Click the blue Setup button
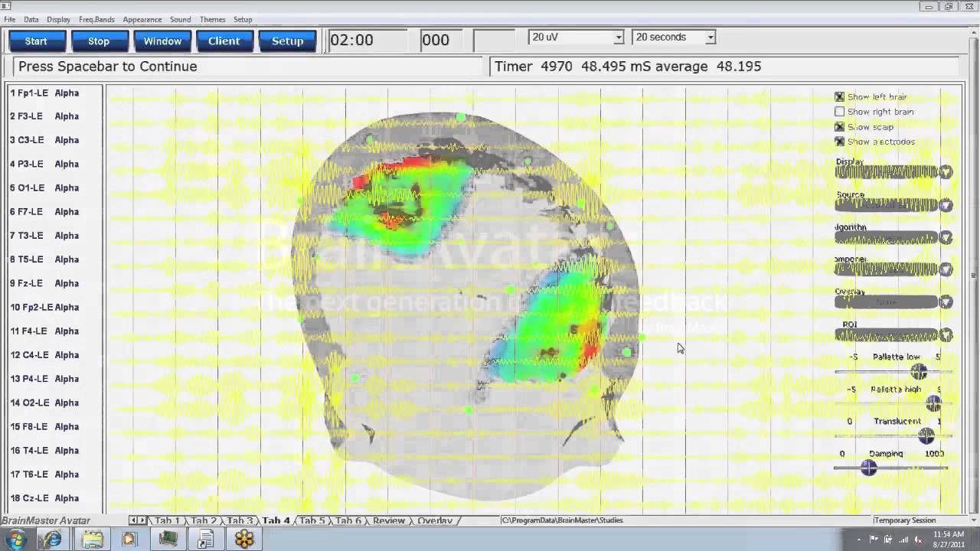Image resolution: width=980 pixels, height=551 pixels. (288, 41)
